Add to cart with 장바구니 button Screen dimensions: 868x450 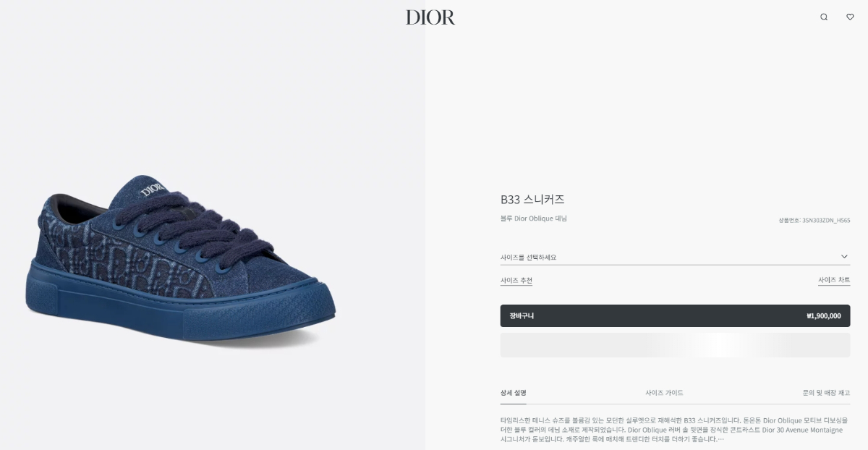tap(675, 315)
